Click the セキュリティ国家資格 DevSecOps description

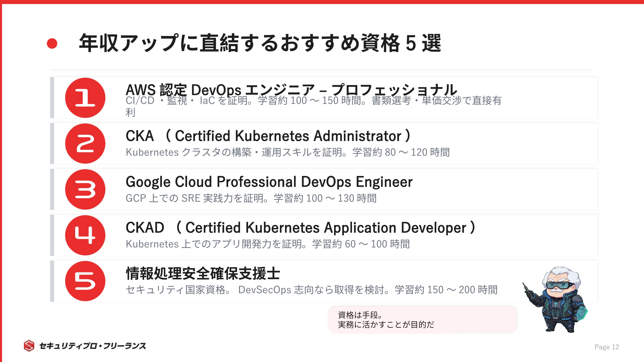click(x=311, y=290)
